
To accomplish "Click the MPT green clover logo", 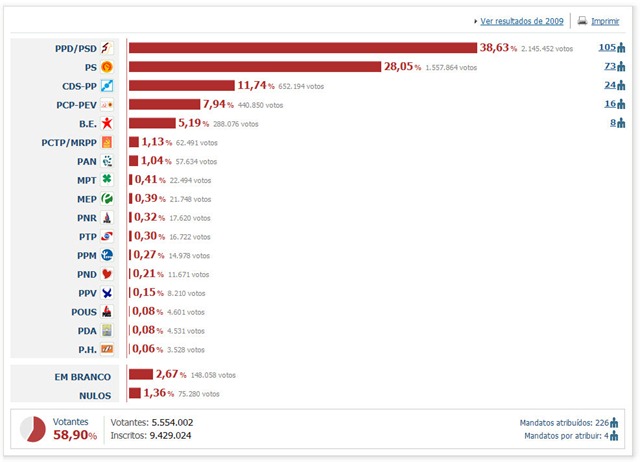I will (107, 180).
